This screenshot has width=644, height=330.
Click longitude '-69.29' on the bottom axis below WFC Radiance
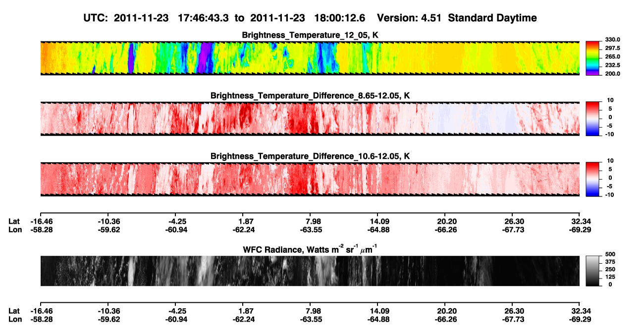(580, 320)
